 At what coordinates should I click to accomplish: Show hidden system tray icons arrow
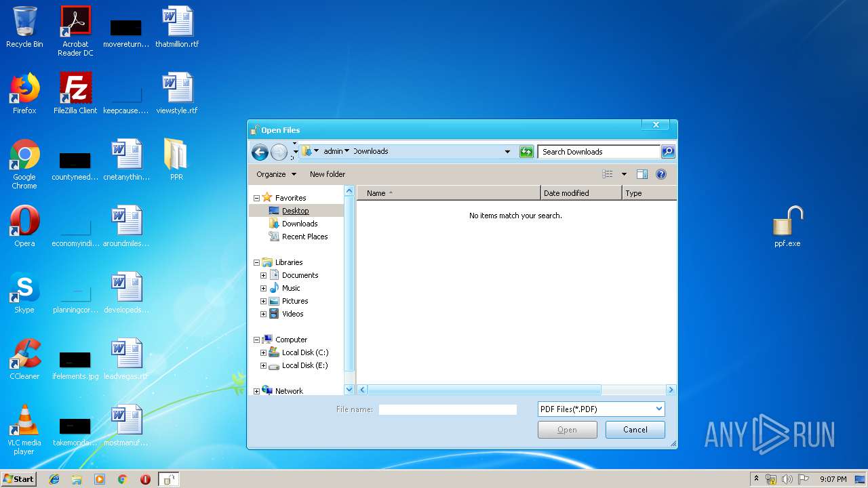pos(756,479)
